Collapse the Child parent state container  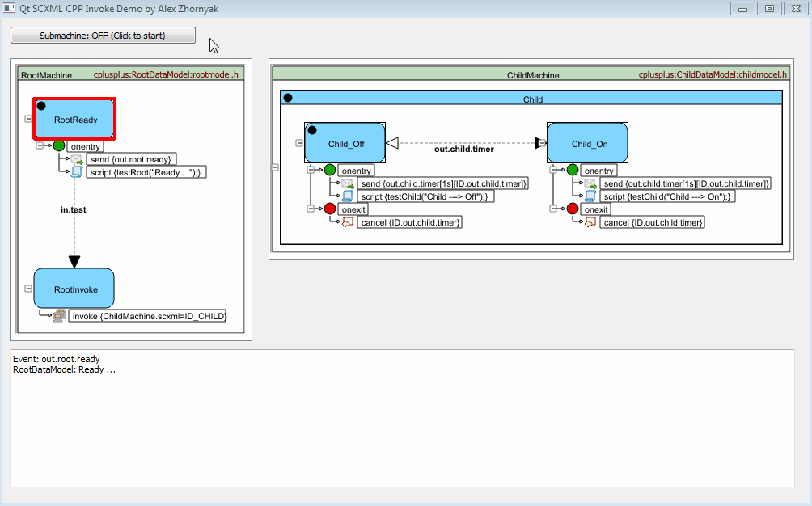(x=275, y=167)
